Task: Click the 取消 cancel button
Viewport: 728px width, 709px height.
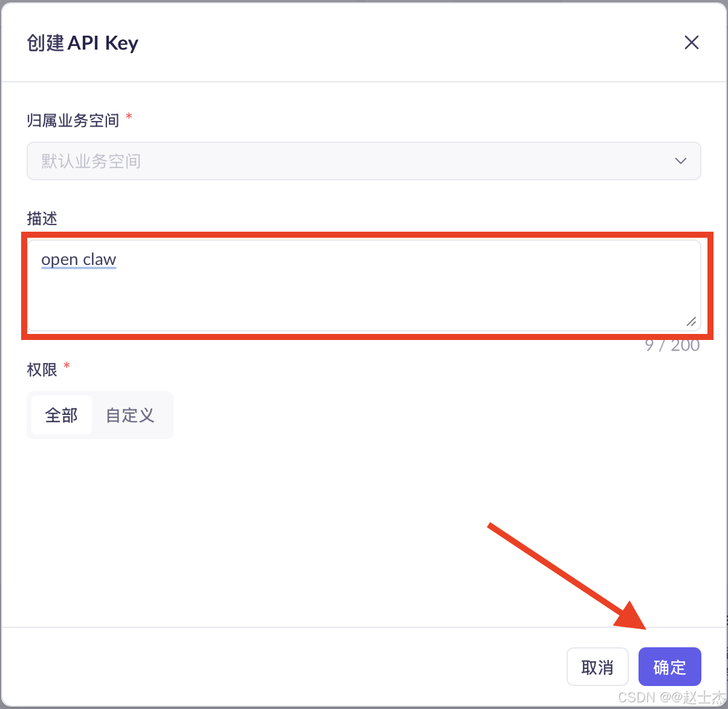Action: [x=597, y=667]
